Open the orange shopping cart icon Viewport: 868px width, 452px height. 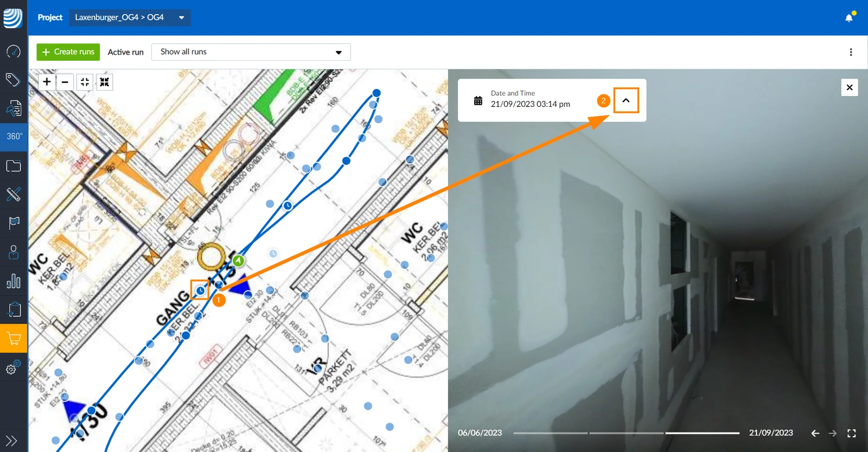14,339
